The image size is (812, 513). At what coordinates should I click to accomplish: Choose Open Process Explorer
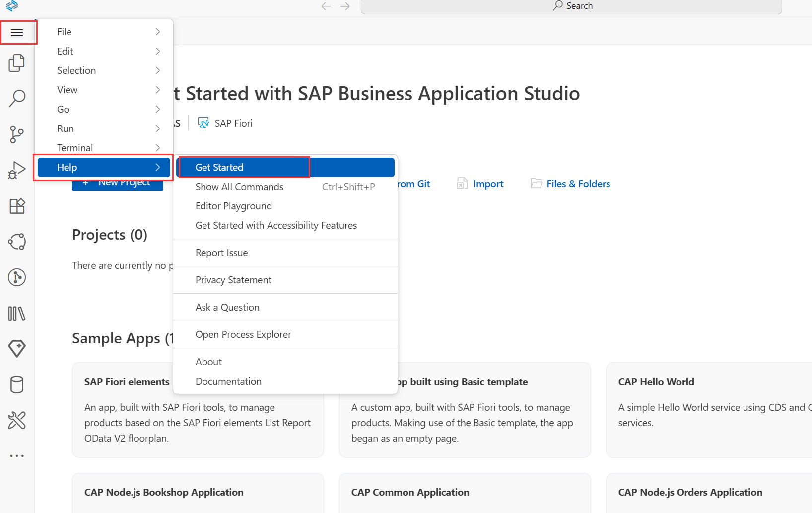click(285, 334)
